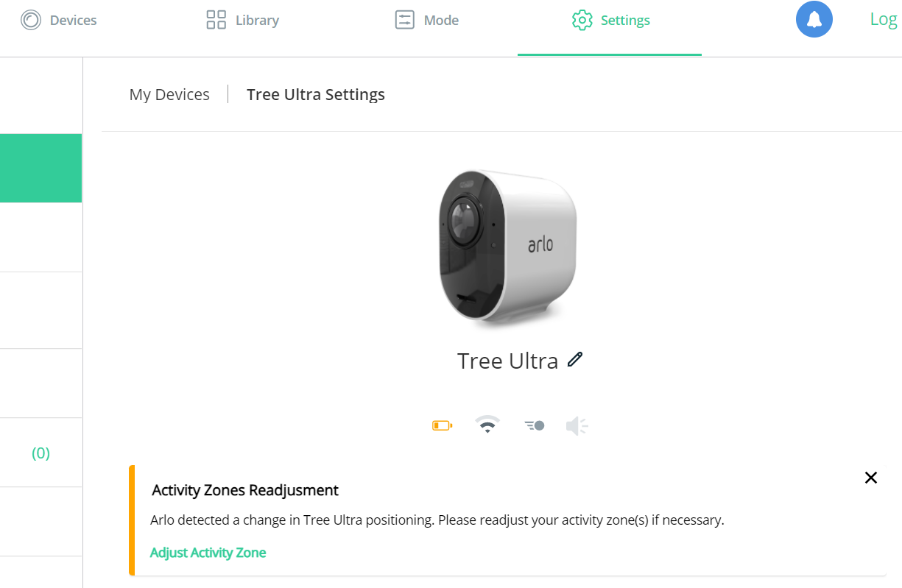Click the Log out link
Viewport: 902px width, 588px height.
tap(884, 19)
